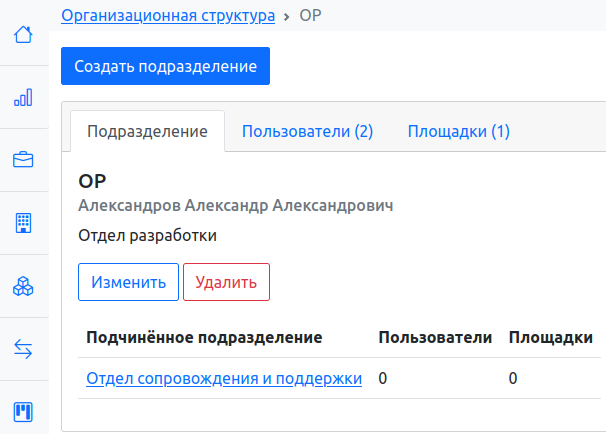
Task: Click the two-way arrows exchange icon
Action: [x=23, y=349]
